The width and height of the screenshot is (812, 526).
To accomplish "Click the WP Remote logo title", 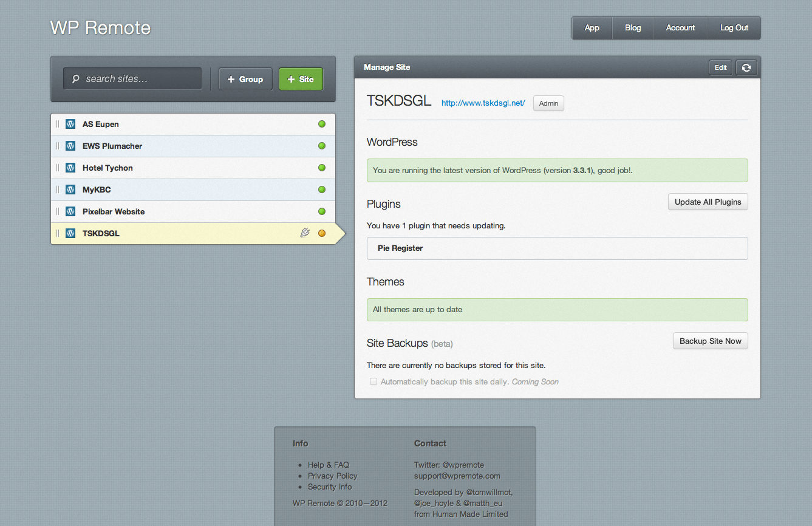I will (x=100, y=28).
